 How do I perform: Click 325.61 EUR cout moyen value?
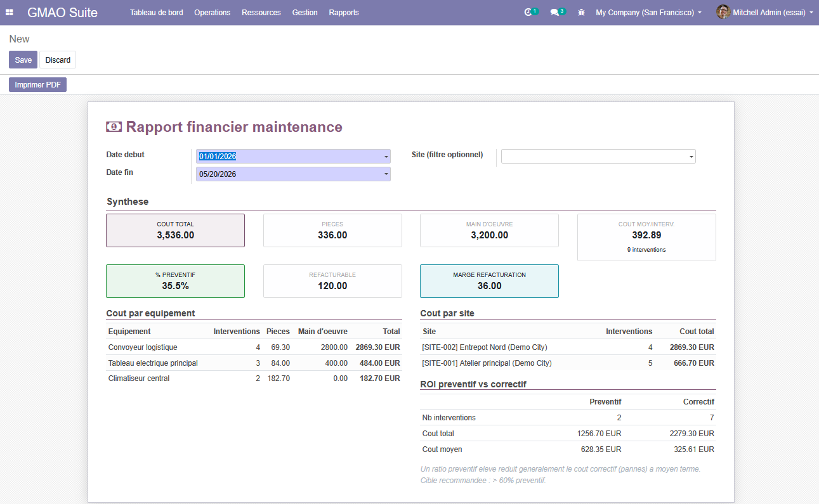(694, 449)
